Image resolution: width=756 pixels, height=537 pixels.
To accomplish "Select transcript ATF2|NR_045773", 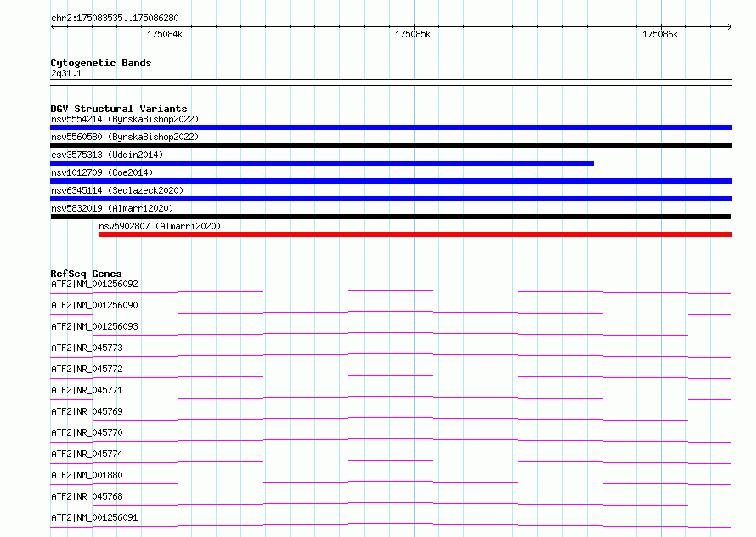I will tap(87, 348).
